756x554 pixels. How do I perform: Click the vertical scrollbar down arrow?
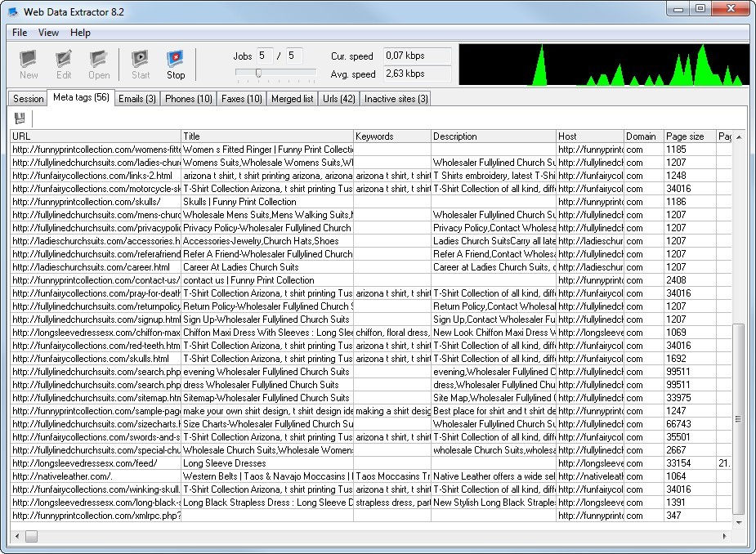tap(739, 523)
